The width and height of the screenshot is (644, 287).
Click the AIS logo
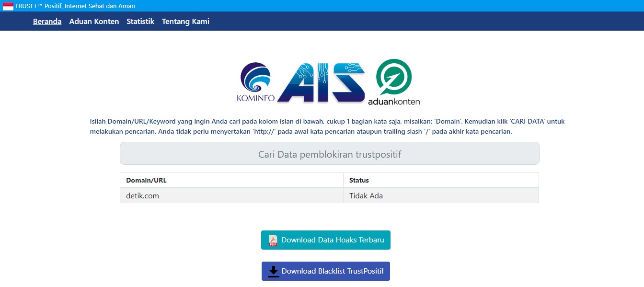[x=321, y=82]
